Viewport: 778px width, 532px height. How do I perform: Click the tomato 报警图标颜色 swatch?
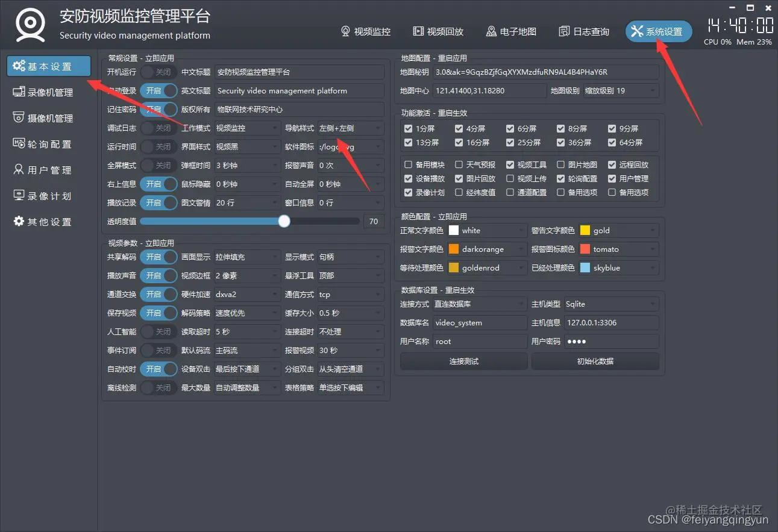585,249
